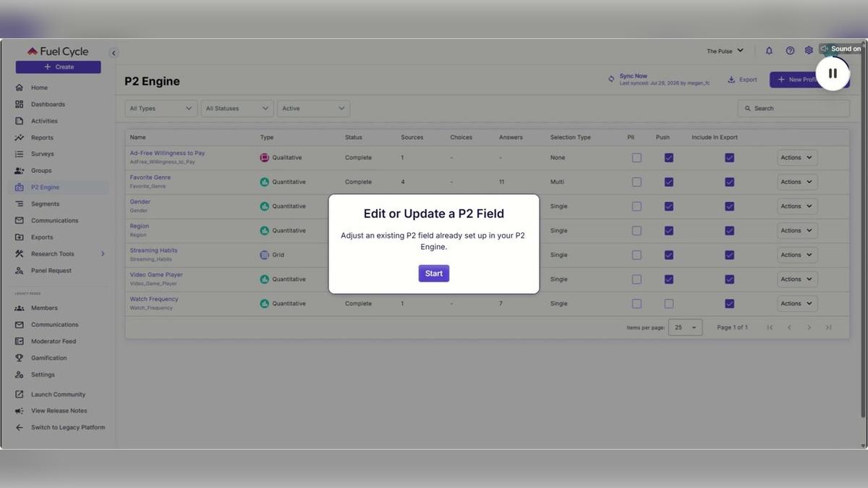Screen dimensions: 868x488
Task: Click the Export button
Action: coord(743,80)
